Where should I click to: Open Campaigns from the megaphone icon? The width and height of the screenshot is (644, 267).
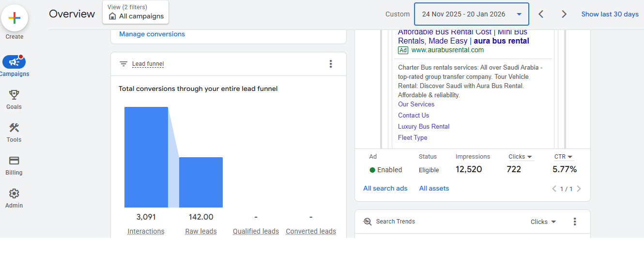[14, 62]
